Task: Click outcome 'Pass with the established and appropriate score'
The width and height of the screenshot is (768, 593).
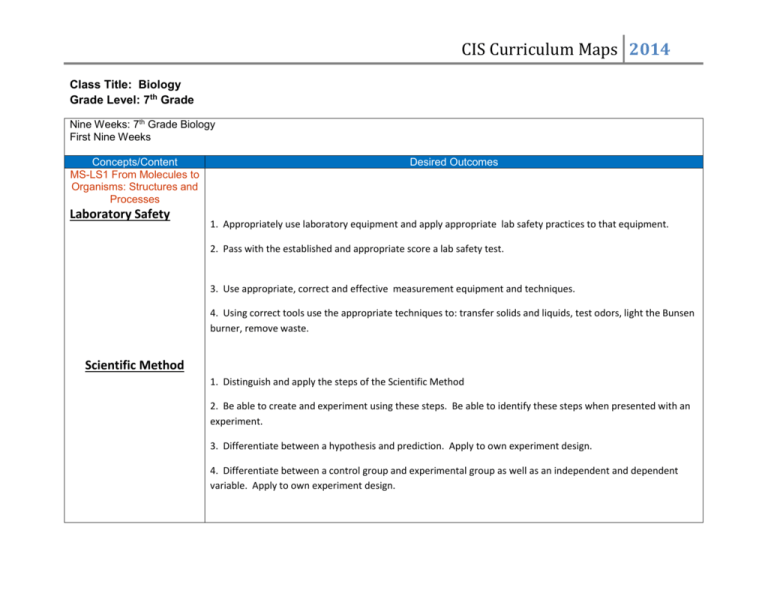Action: tap(357, 249)
